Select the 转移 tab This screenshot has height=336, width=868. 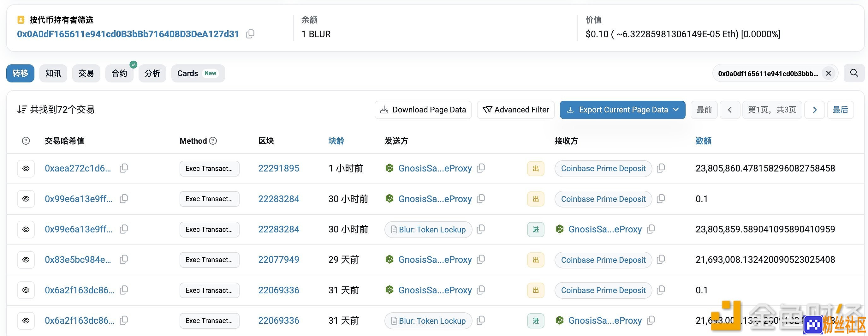[x=20, y=73]
